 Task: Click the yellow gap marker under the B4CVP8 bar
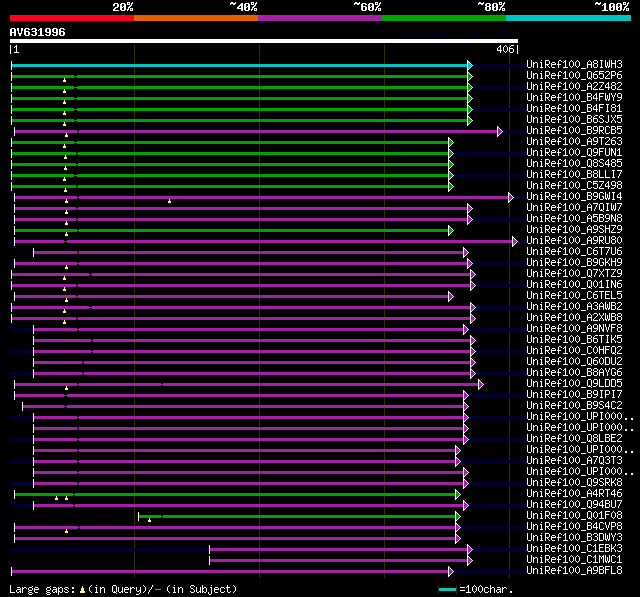(x=67, y=531)
